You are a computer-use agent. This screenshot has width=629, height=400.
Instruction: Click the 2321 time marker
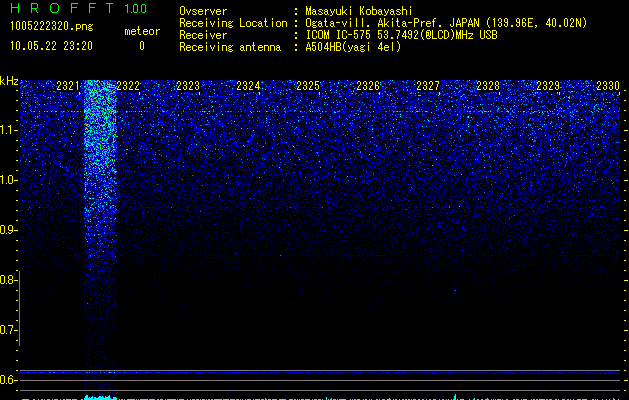(x=68, y=86)
